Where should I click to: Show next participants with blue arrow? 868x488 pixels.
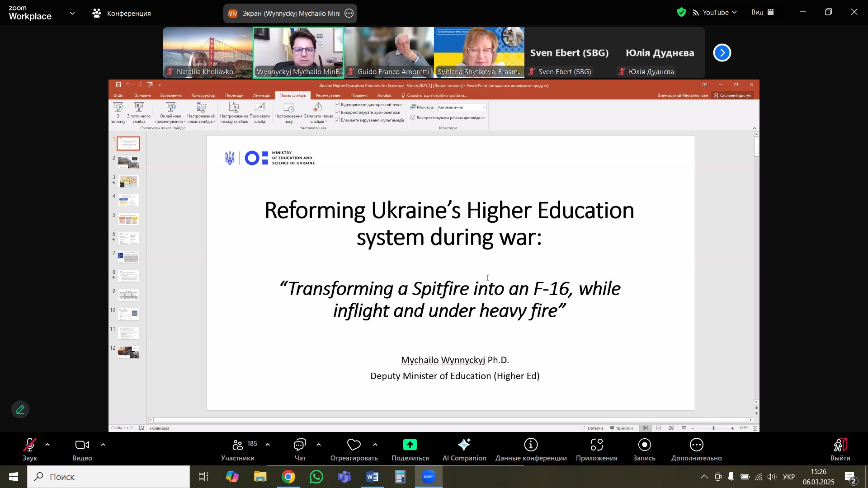(722, 53)
